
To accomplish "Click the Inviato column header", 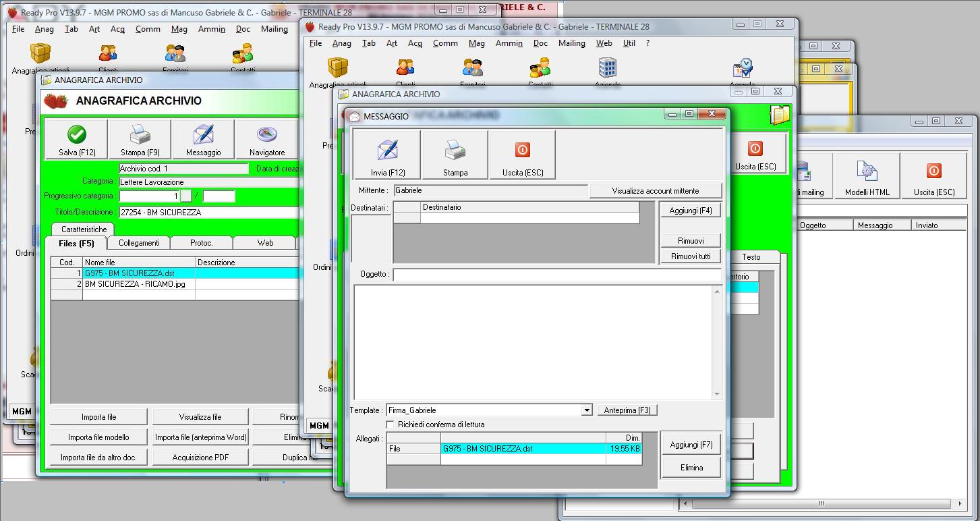I will [939, 225].
